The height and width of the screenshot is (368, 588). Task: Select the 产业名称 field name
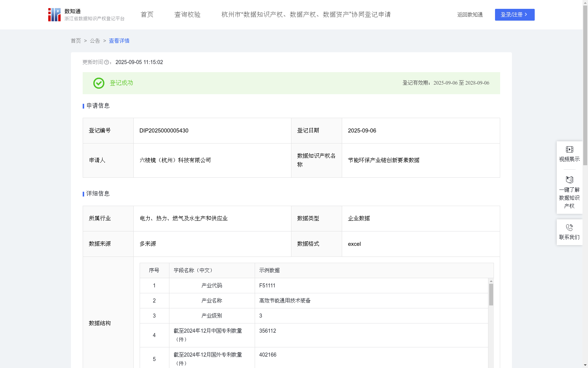(212, 301)
